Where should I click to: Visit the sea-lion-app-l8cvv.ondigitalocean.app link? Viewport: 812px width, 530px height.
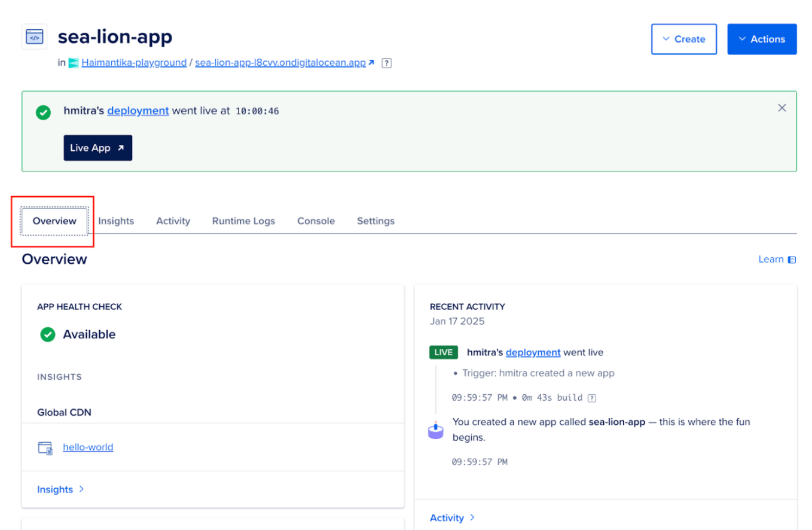coord(280,63)
